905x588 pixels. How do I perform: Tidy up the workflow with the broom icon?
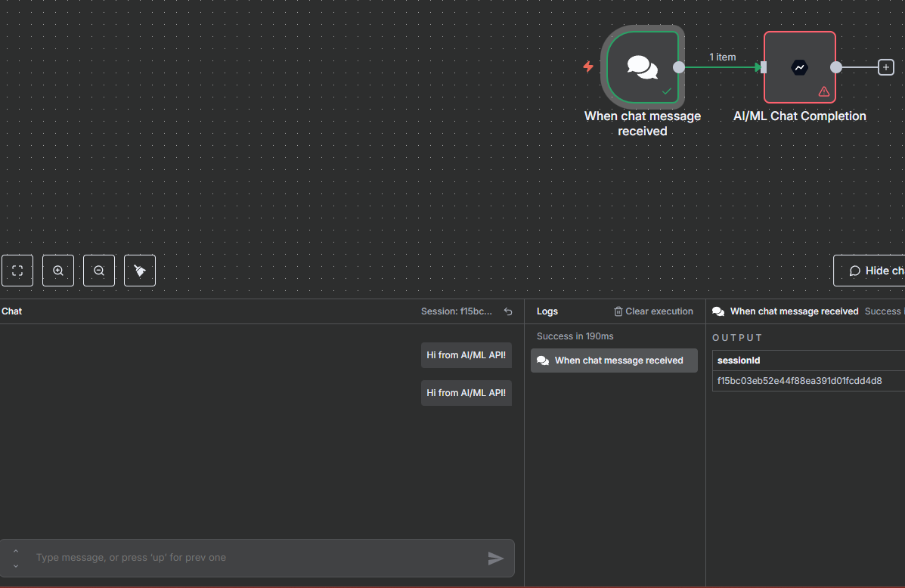coord(140,271)
